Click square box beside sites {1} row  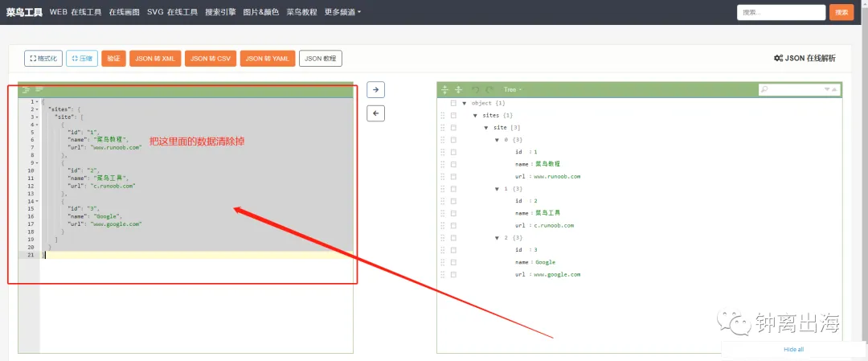[453, 115]
